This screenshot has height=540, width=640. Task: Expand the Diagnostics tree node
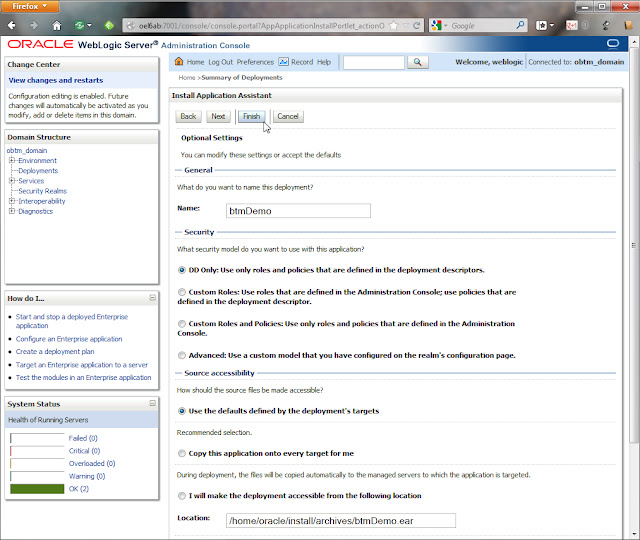(x=12, y=211)
